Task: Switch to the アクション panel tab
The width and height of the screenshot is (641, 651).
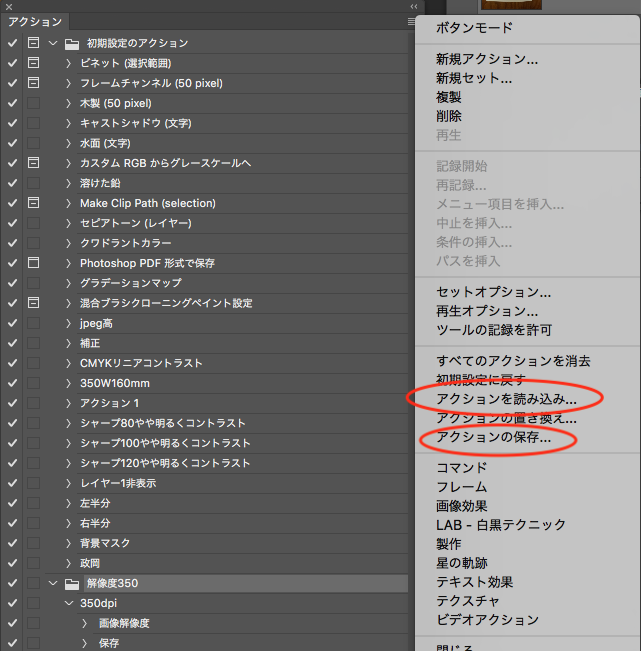Action: click(x=35, y=21)
